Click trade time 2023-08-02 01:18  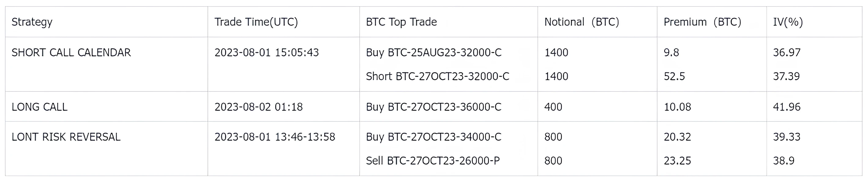point(258,107)
